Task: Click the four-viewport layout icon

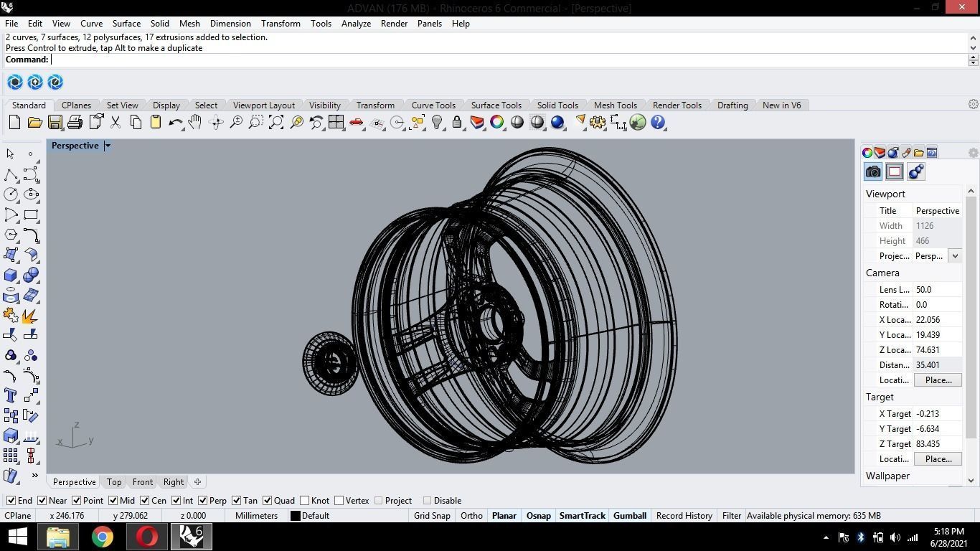Action: (336, 123)
